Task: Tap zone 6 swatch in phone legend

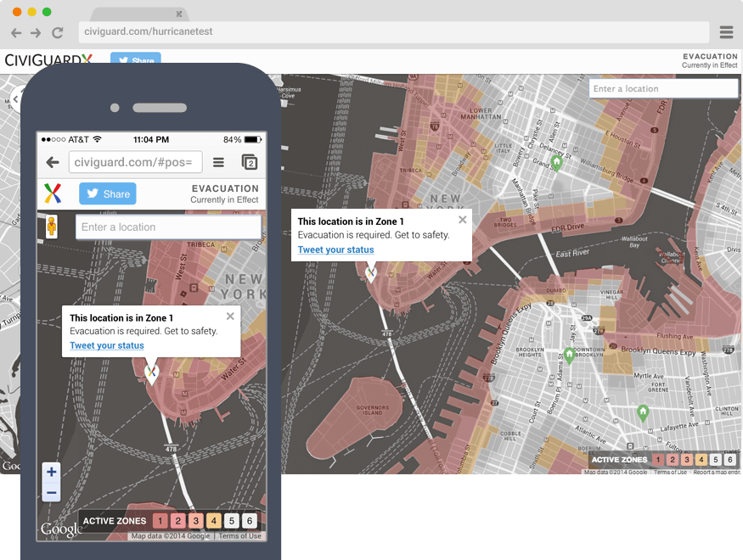Action: click(250, 521)
